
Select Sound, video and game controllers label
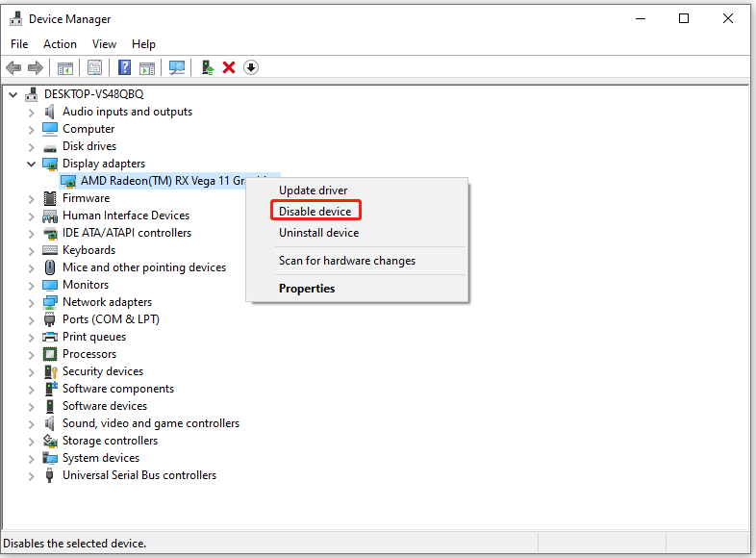151,423
